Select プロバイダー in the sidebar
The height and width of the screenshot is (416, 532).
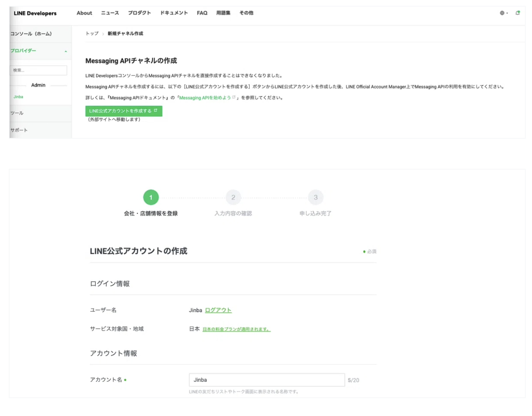point(23,51)
